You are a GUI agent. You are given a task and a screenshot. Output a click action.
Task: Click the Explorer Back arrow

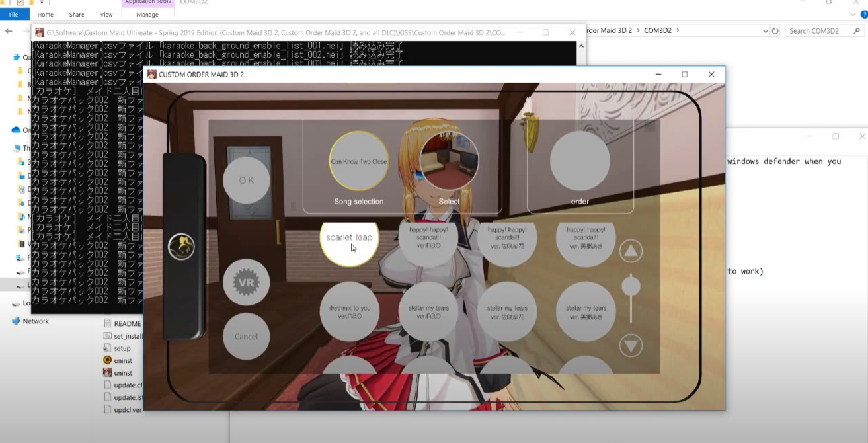9,31
